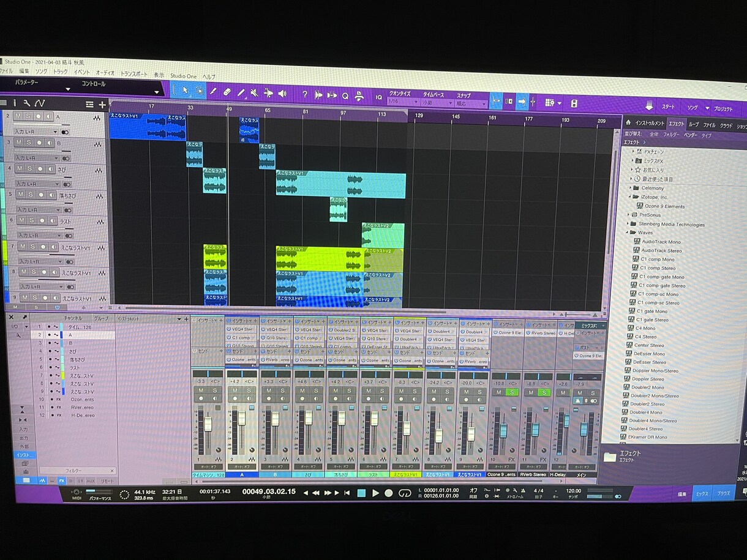Adjust channel 2 (A) volume fader
Viewport: 747px width, 560px height.
tap(241, 420)
